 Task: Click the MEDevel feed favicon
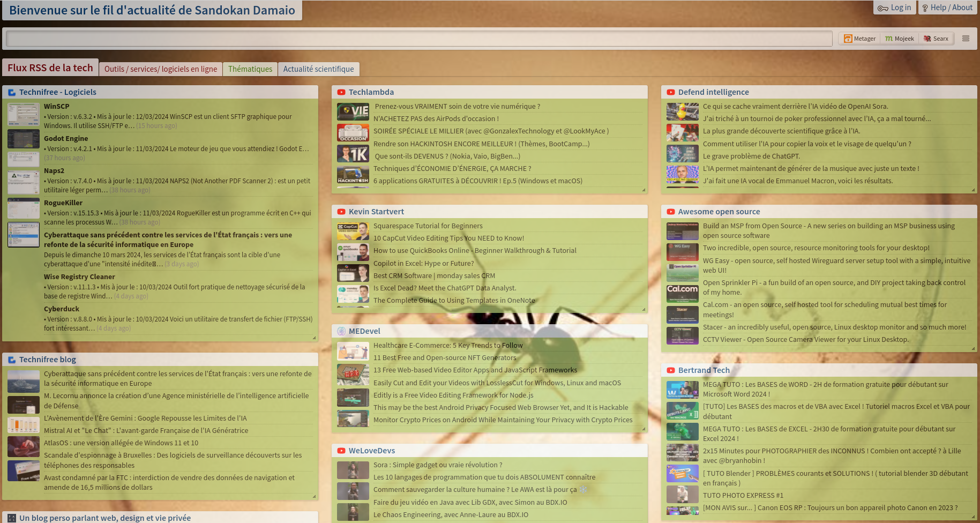pyautogui.click(x=341, y=331)
